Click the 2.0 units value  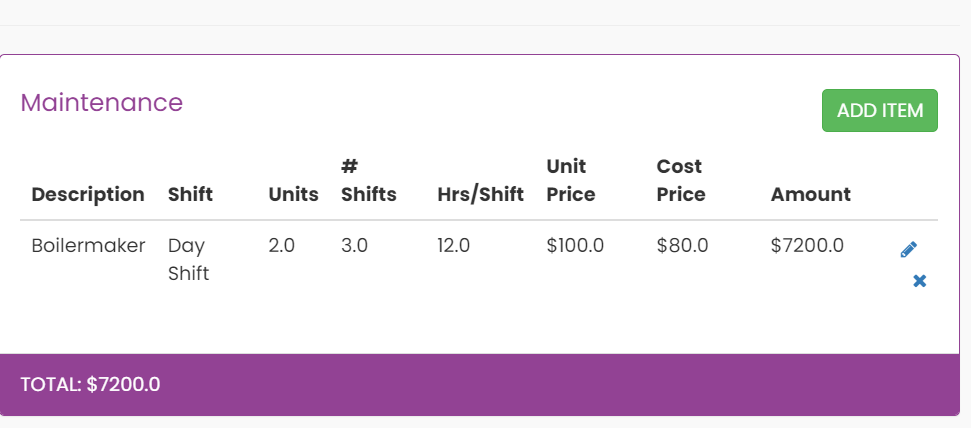pos(282,246)
